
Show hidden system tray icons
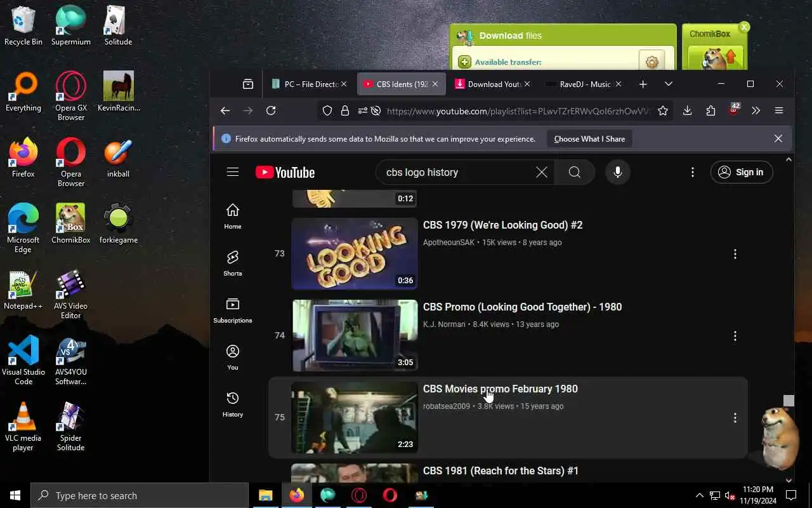[x=699, y=495]
